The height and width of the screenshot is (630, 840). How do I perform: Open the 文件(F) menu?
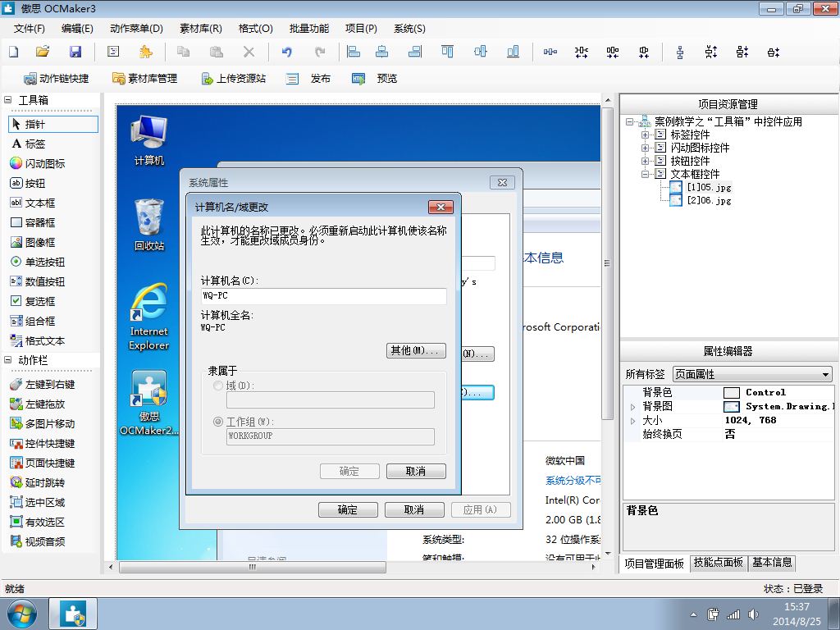pyautogui.click(x=29, y=29)
